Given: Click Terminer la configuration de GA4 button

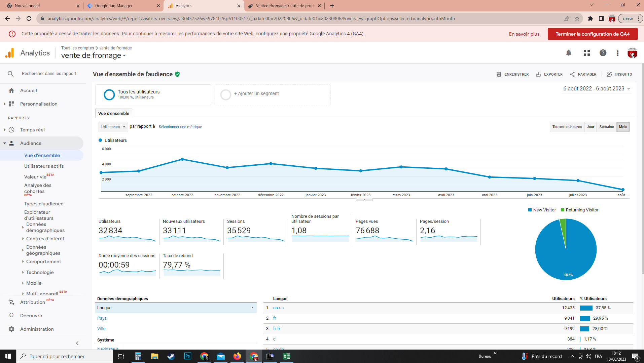Looking at the screenshot, I should [593, 34].
